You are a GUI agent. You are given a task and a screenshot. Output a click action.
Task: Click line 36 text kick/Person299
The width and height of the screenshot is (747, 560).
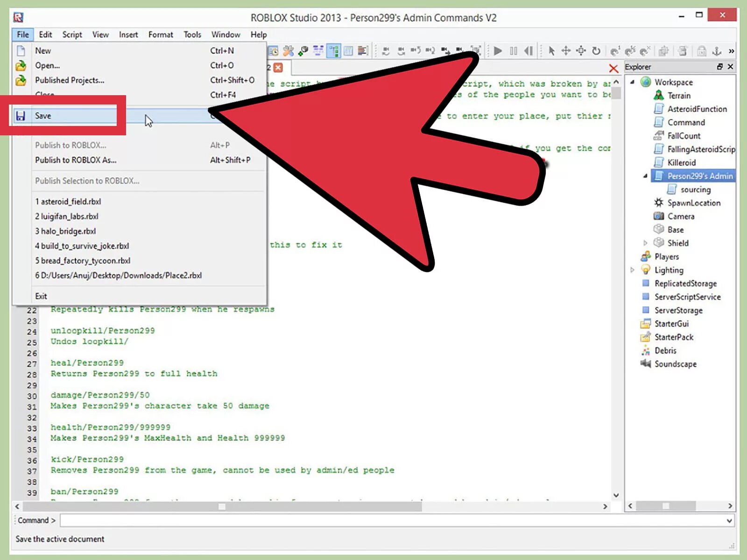(x=87, y=459)
